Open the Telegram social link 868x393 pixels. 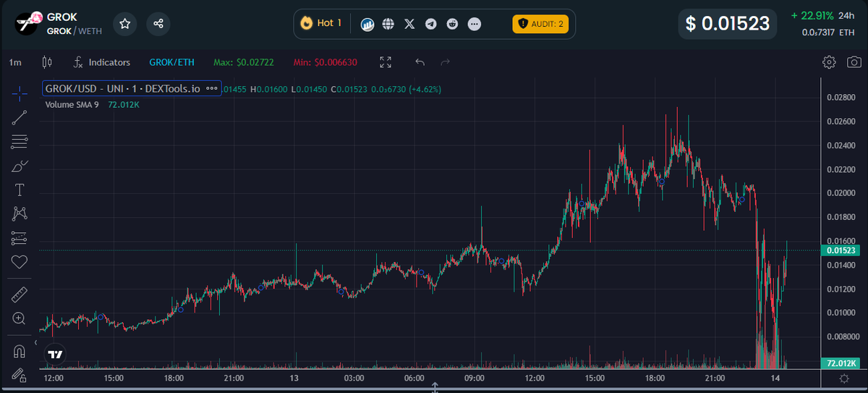click(431, 24)
